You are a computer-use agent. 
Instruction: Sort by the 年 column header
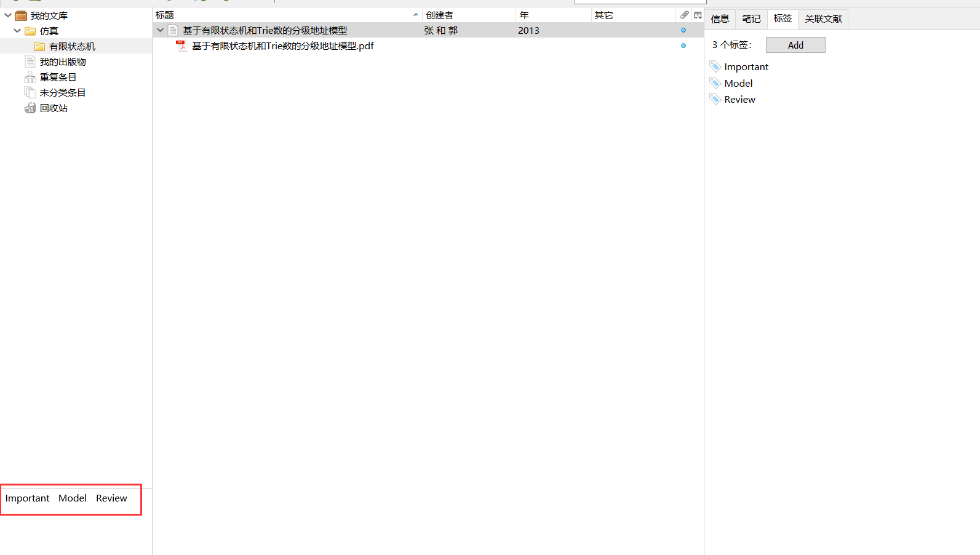tap(553, 15)
